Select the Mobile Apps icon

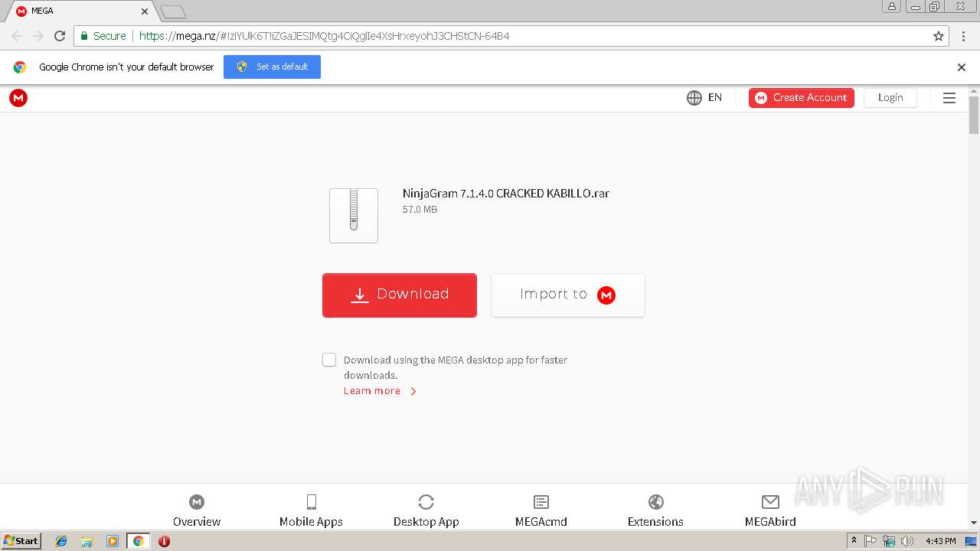312,502
